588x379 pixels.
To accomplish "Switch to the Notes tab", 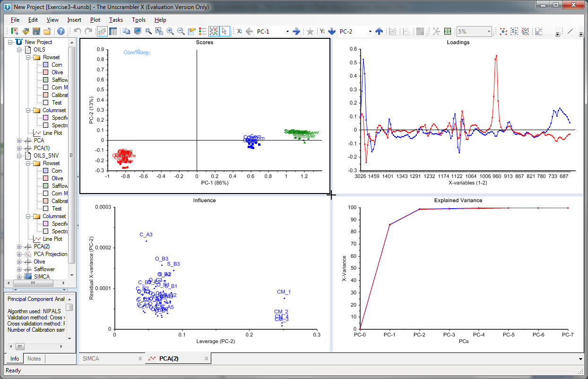I will point(34,359).
